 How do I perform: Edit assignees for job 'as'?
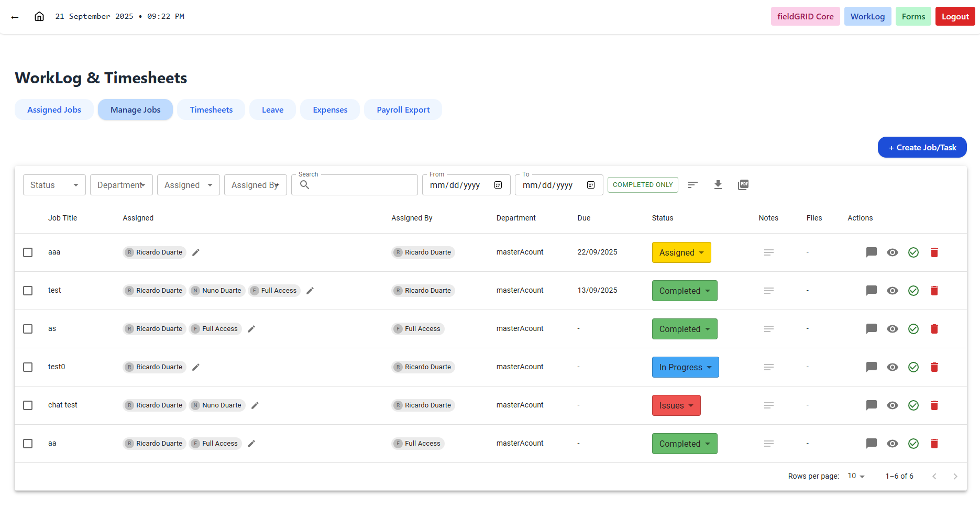click(251, 328)
